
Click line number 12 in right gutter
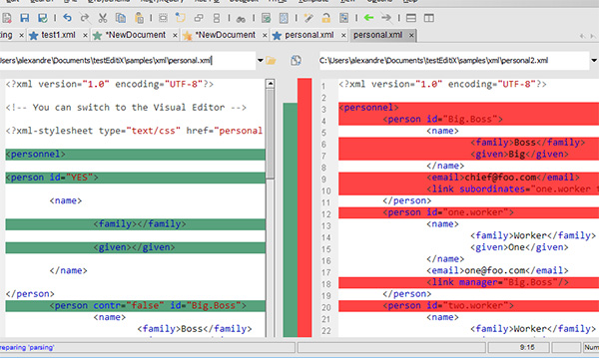pos(325,214)
